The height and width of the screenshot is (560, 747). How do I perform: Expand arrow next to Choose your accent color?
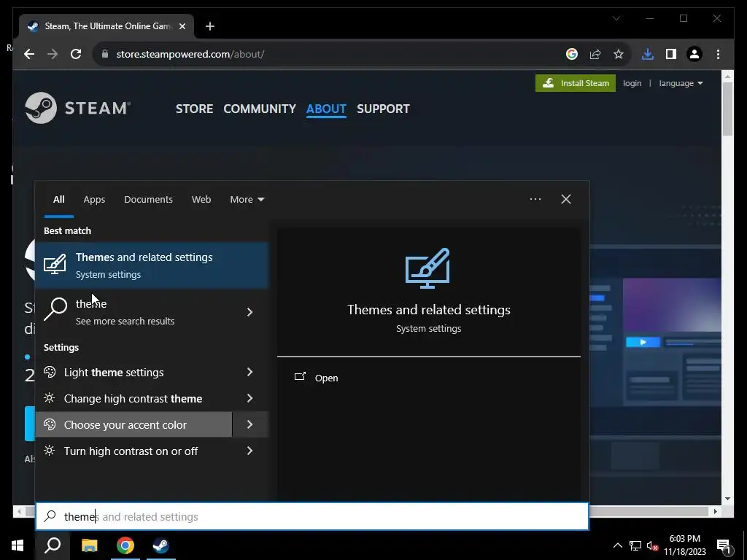(x=251, y=424)
